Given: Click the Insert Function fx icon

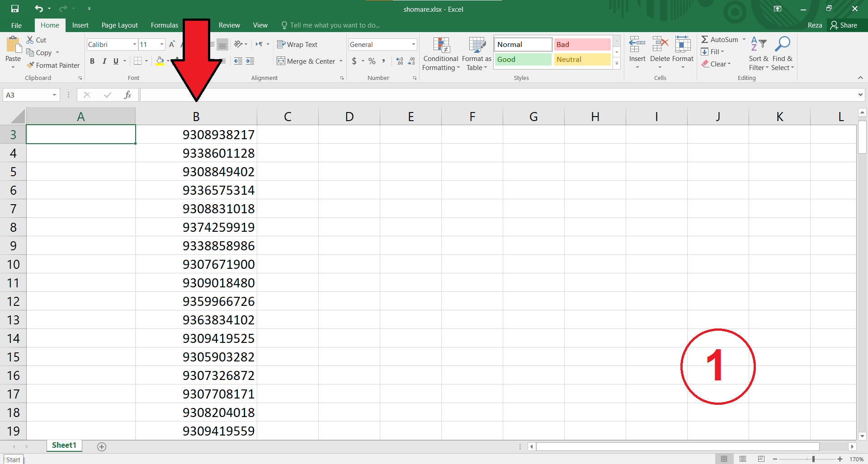Looking at the screenshot, I should [127, 95].
